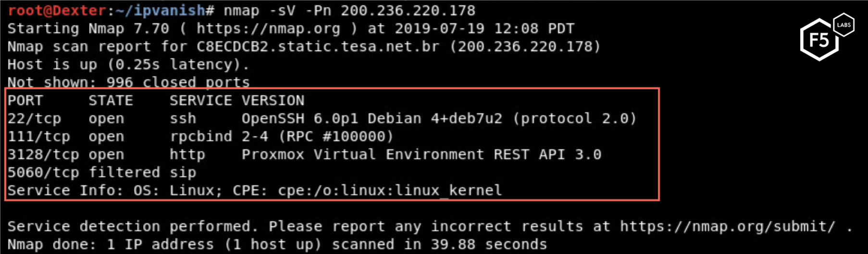Open the https://nmap.org/submit/ link
Screen dimensions: 868x254
pyautogui.click(x=728, y=226)
